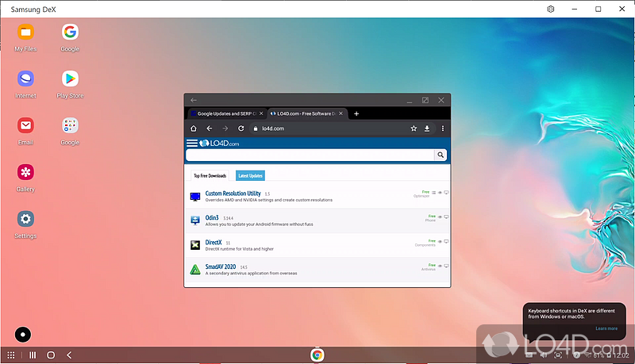Open the Google app icon beside My Files
635x364 pixels.
pos(70,32)
